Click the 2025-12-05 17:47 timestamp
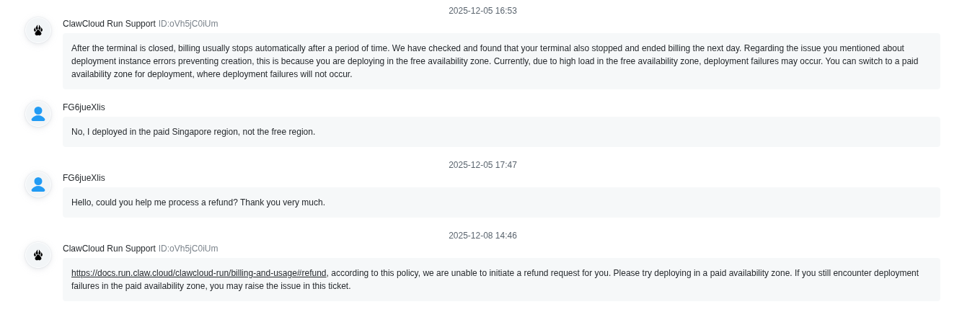 click(x=482, y=165)
